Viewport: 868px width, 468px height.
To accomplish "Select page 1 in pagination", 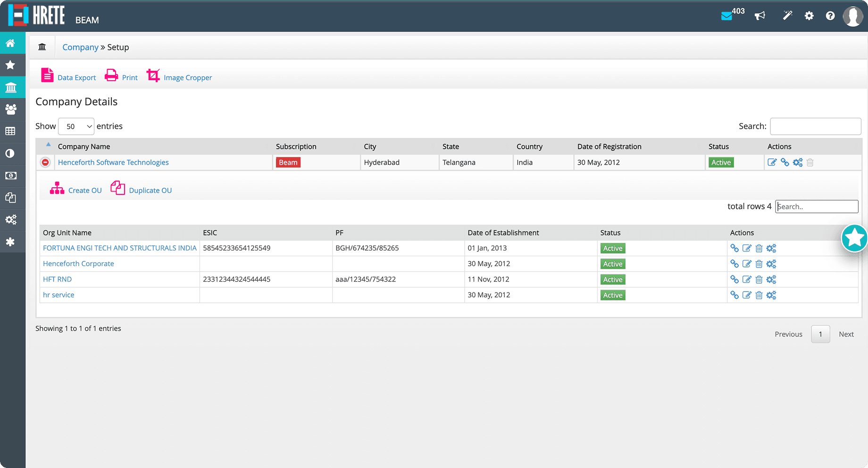I will [x=820, y=334].
